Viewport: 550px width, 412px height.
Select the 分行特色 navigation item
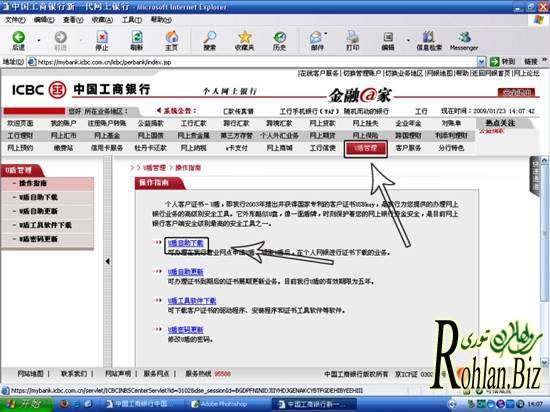[x=451, y=148]
